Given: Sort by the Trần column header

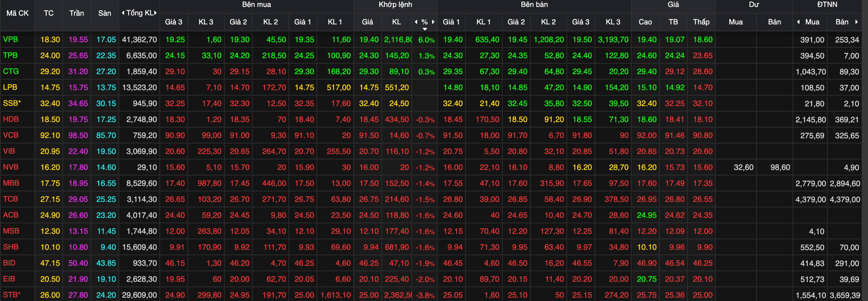Looking at the screenshot, I should [x=77, y=13].
